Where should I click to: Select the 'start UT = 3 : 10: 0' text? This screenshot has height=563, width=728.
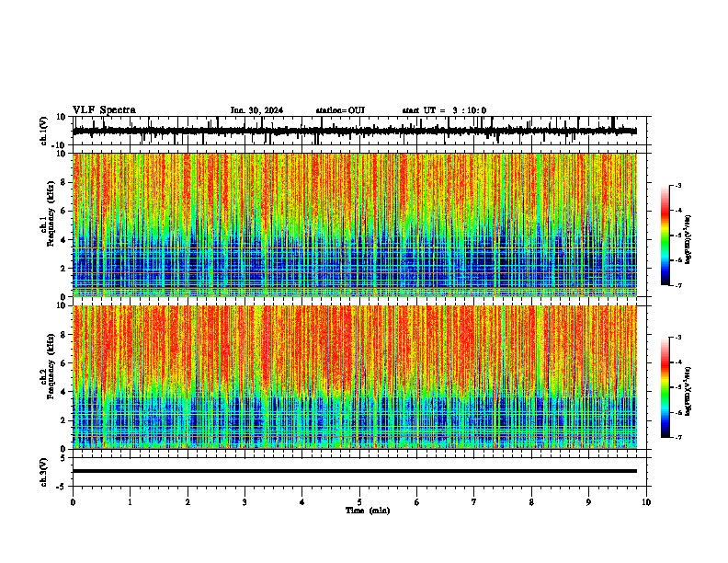point(444,110)
